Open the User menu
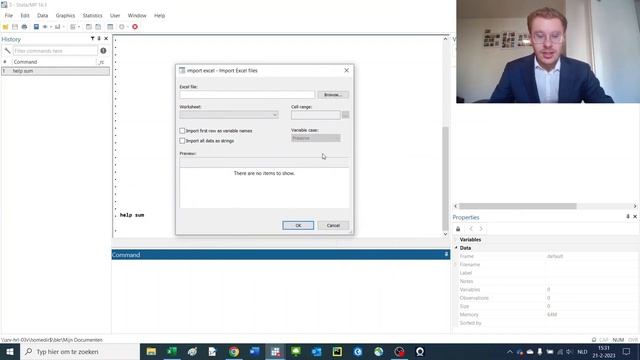The height and width of the screenshot is (360, 640). coord(115,16)
